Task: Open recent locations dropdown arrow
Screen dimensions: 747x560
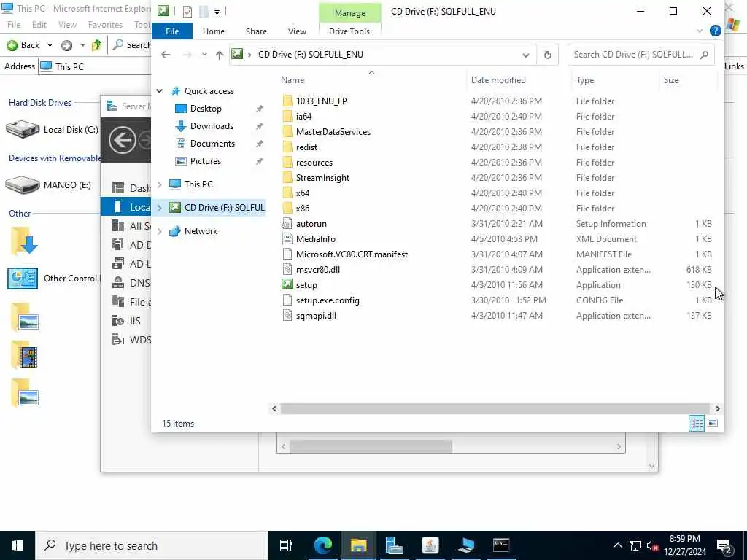Action: (204, 55)
